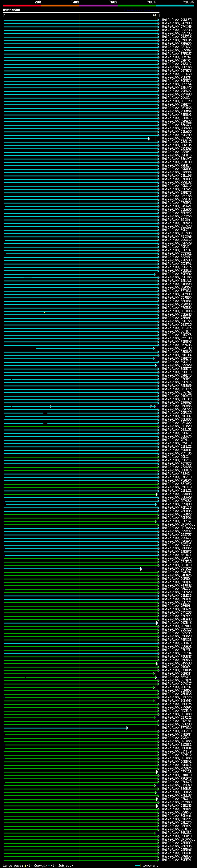This screenshot has height=868, width=197.
Task: Open hit label UniRef100_A5HKN4
Action: point(176,78)
